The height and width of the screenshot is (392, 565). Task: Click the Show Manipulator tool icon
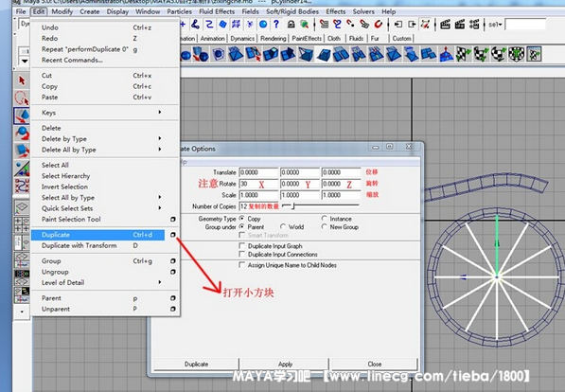pyautogui.click(x=22, y=169)
